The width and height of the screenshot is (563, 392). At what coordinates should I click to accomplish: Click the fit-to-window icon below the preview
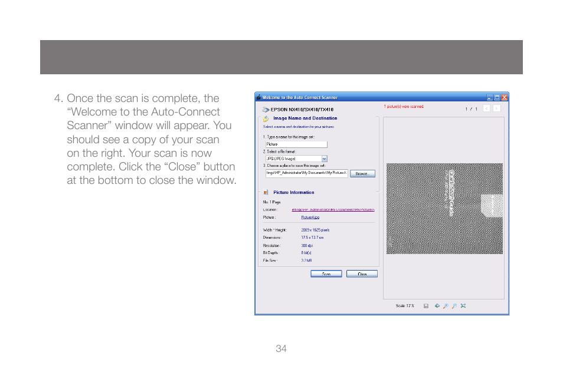coord(463,306)
